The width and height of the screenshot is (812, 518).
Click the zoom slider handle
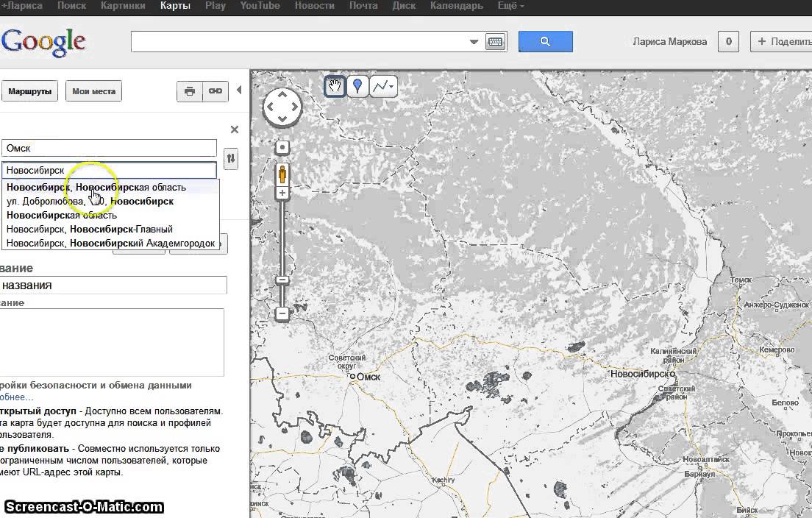click(282, 280)
